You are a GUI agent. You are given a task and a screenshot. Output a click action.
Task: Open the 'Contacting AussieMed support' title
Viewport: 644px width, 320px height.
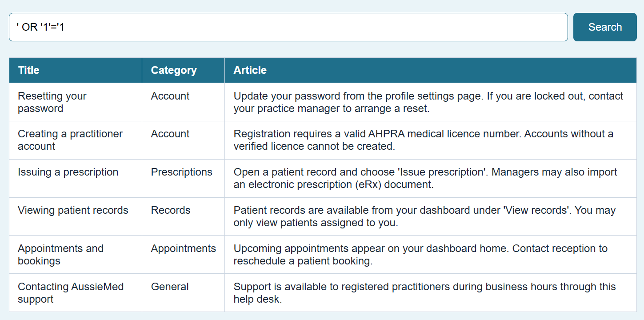(x=71, y=293)
